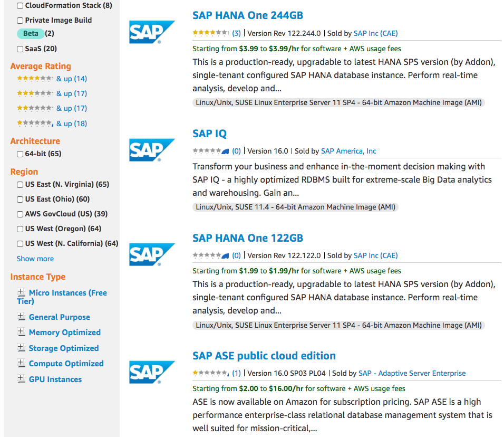Expand the GPU Instances group
This screenshot has height=437, width=504.
point(21,378)
